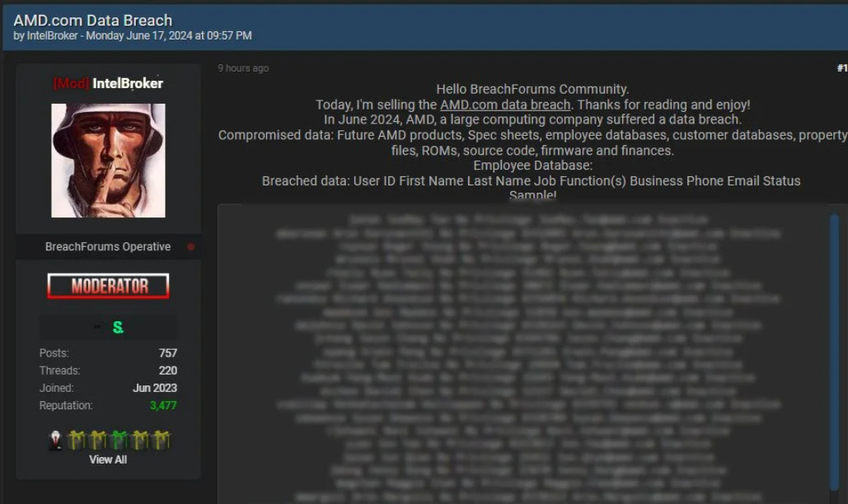Click the suited figure award icon
Screen dimensions: 848x504
click(x=55, y=441)
